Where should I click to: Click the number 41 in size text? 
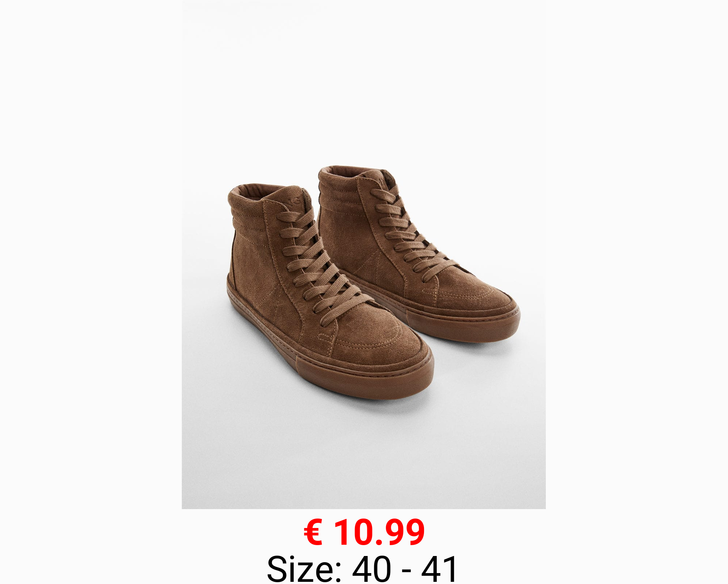pyautogui.click(x=439, y=569)
